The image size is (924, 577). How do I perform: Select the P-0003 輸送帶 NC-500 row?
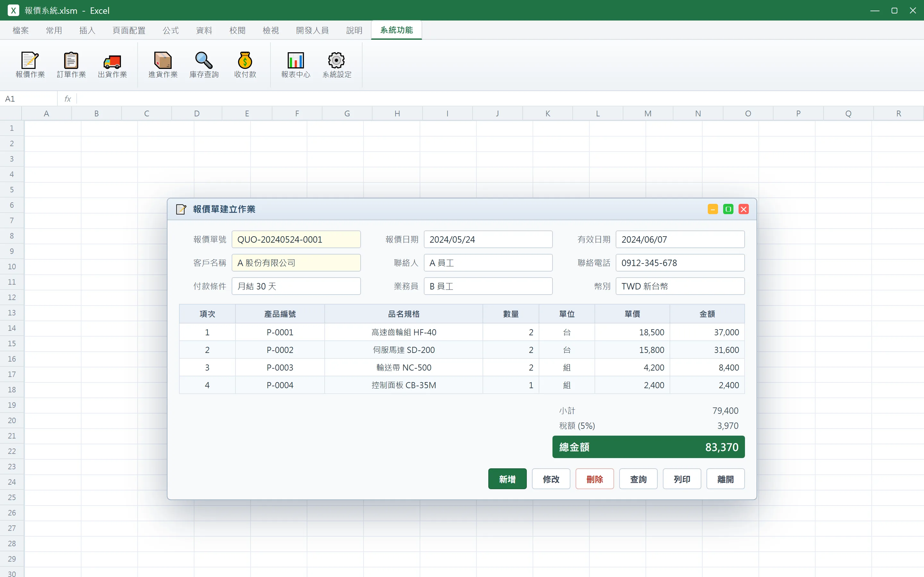(462, 367)
